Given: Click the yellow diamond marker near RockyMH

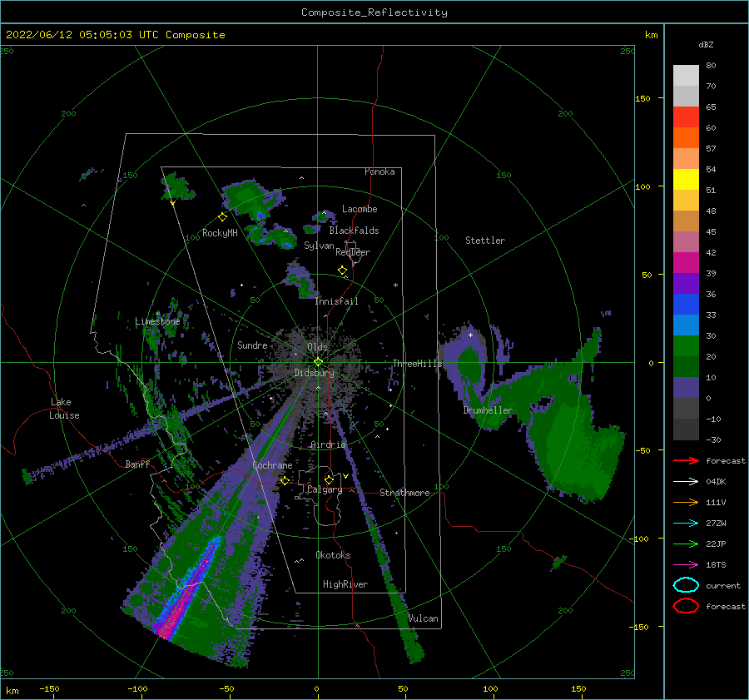Looking at the screenshot, I should 222,217.
